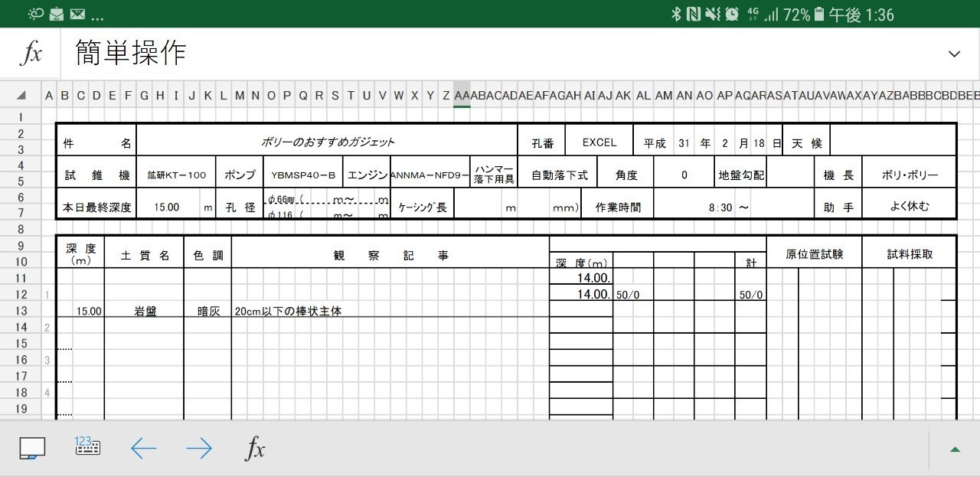980x477 pixels.
Task: Open insert function fx in bottom bar
Action: pos(255,449)
